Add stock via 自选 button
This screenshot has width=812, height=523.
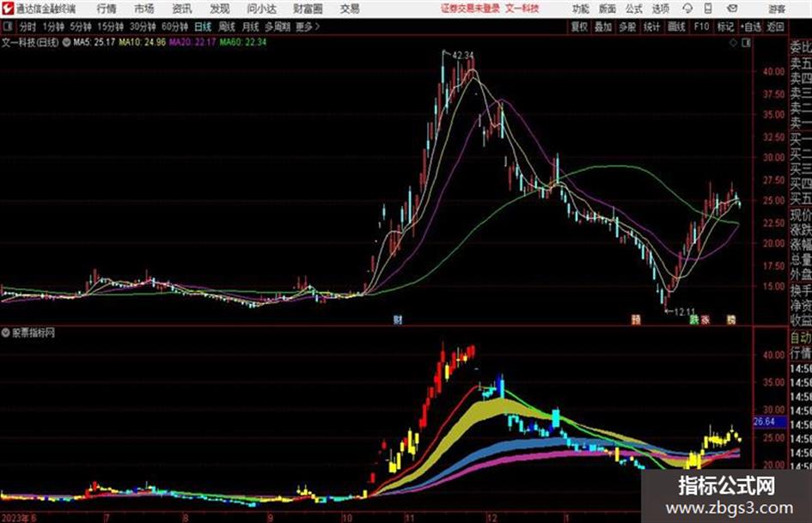(x=751, y=27)
